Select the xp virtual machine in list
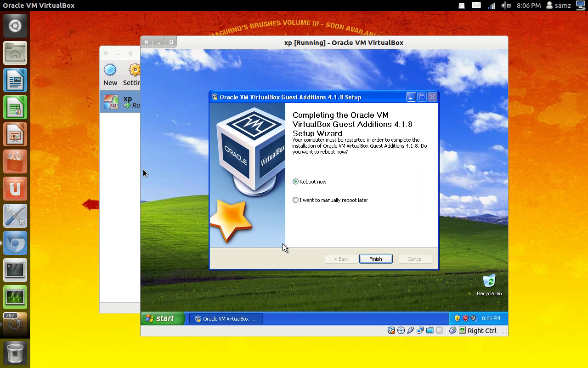This screenshot has width=588, height=368. [120, 101]
